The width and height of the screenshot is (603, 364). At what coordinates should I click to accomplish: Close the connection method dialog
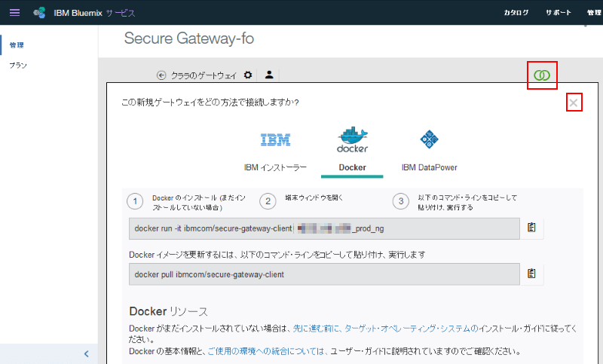point(574,102)
